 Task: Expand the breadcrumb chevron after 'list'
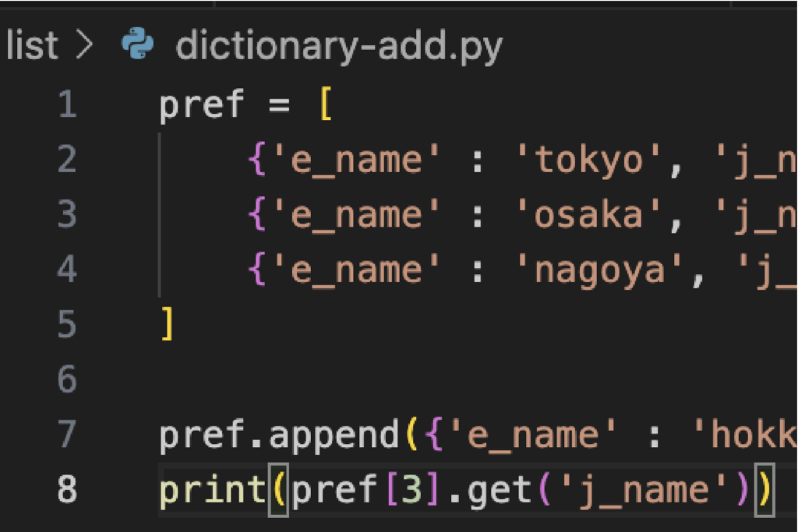click(84, 46)
